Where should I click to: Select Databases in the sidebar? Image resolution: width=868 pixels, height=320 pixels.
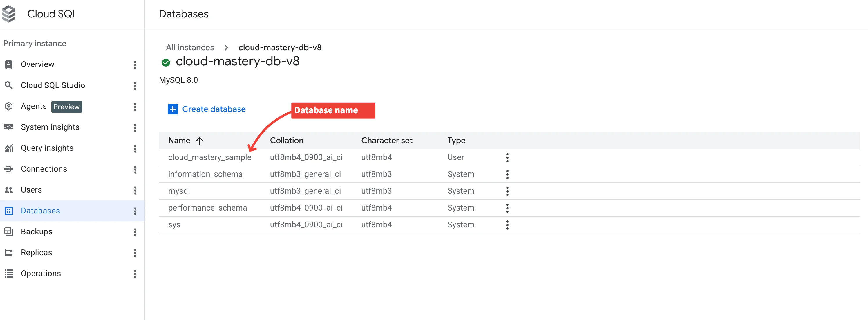40,211
